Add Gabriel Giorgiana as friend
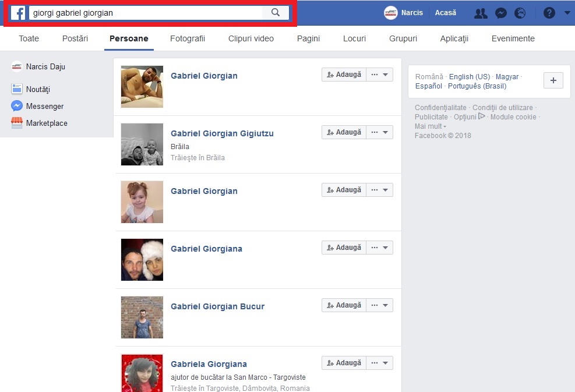575x392 pixels. point(344,248)
